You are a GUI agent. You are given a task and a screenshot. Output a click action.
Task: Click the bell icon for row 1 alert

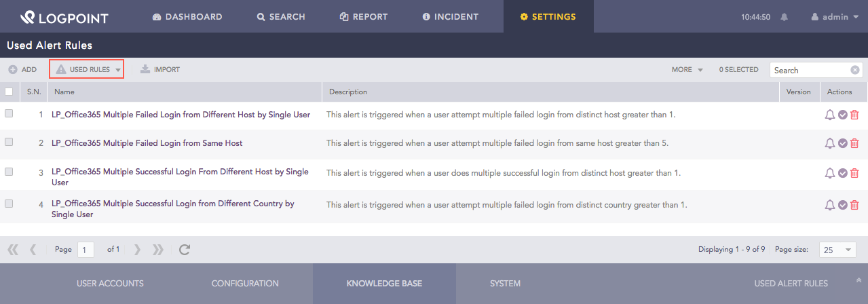point(829,115)
